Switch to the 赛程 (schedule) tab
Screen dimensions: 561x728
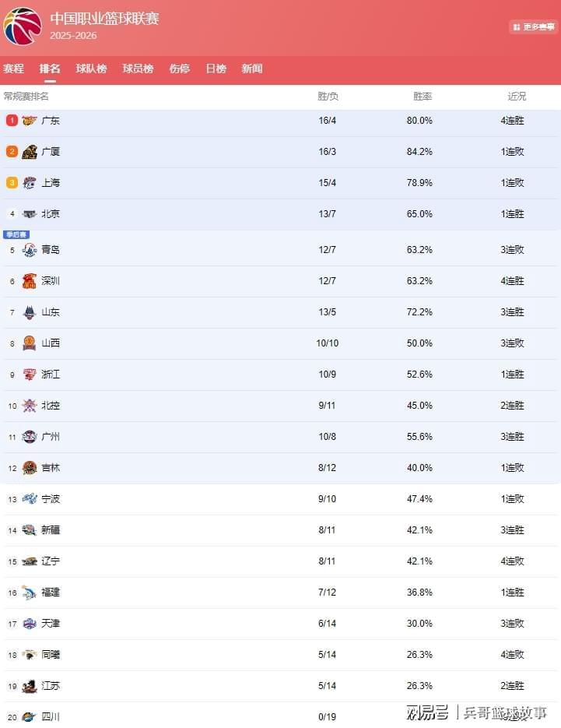click(x=13, y=69)
